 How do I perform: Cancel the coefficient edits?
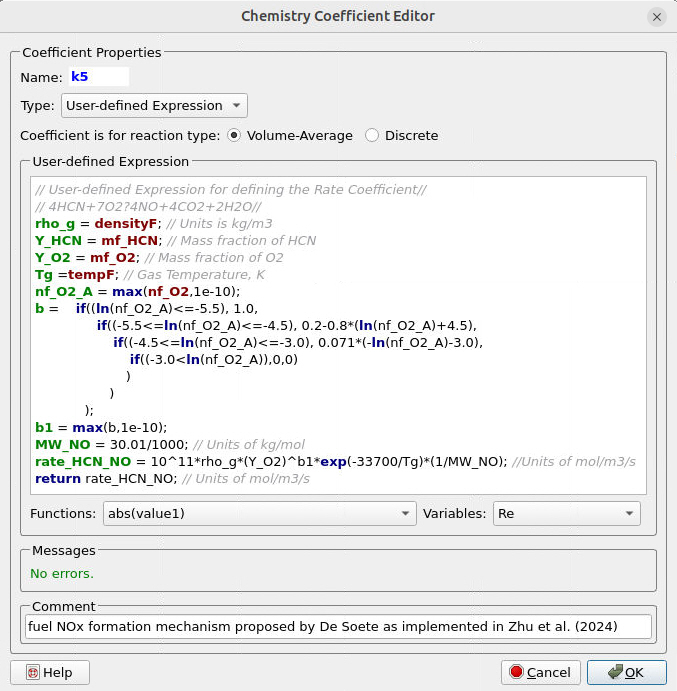coord(540,673)
